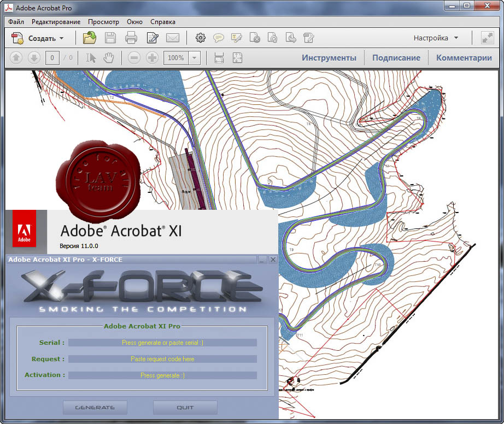Click the page number box
Image resolution: width=504 pixels, height=424 pixels.
click(52, 58)
